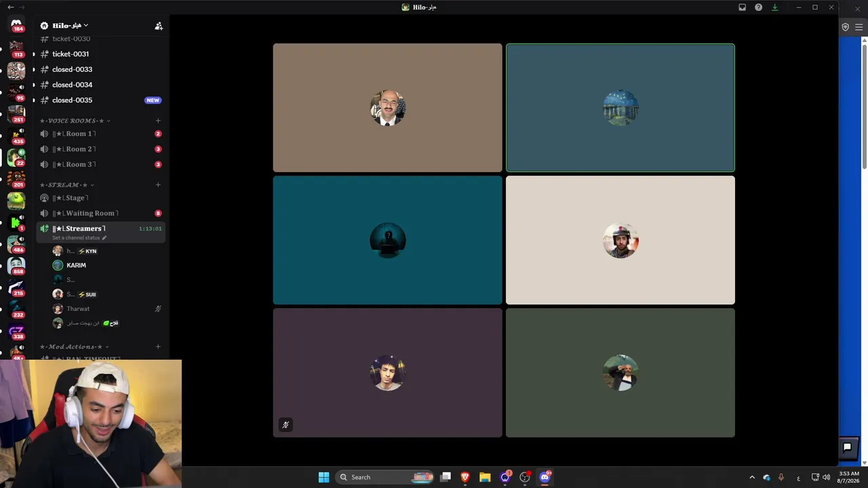Screen dimensions: 868x488
Task: Click the taskbar Search box
Action: tap(386, 477)
